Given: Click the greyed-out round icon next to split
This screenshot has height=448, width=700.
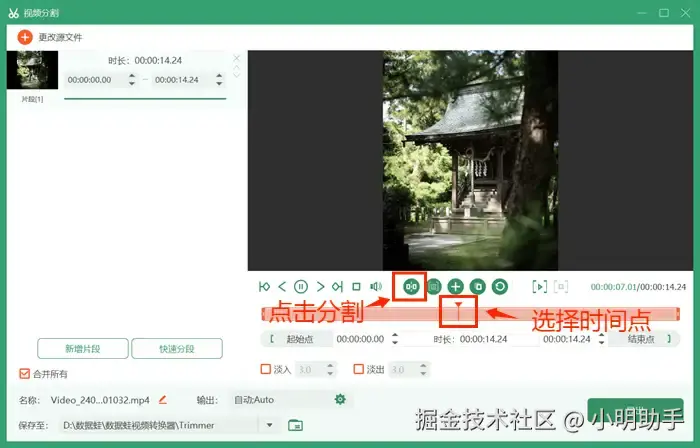Looking at the screenshot, I should click(433, 286).
